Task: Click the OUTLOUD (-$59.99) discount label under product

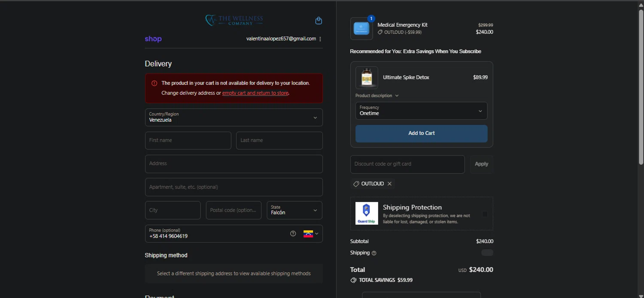Action: click(400, 32)
